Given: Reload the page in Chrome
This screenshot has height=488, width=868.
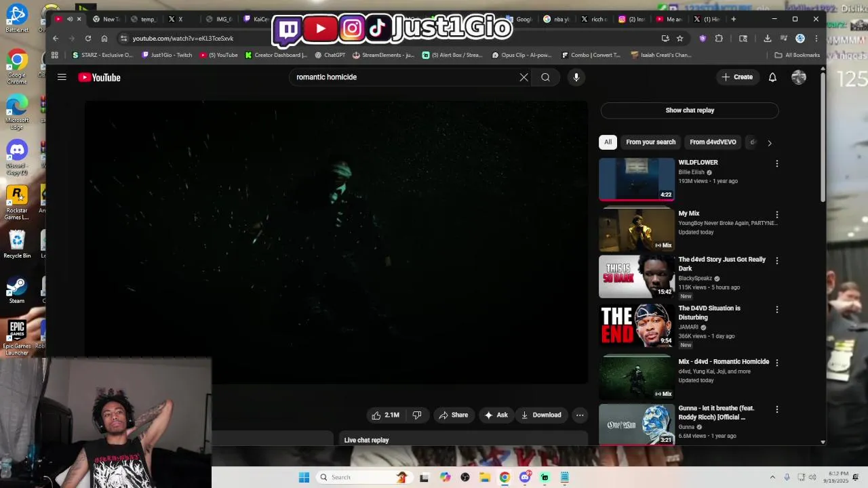Looking at the screenshot, I should (x=87, y=39).
